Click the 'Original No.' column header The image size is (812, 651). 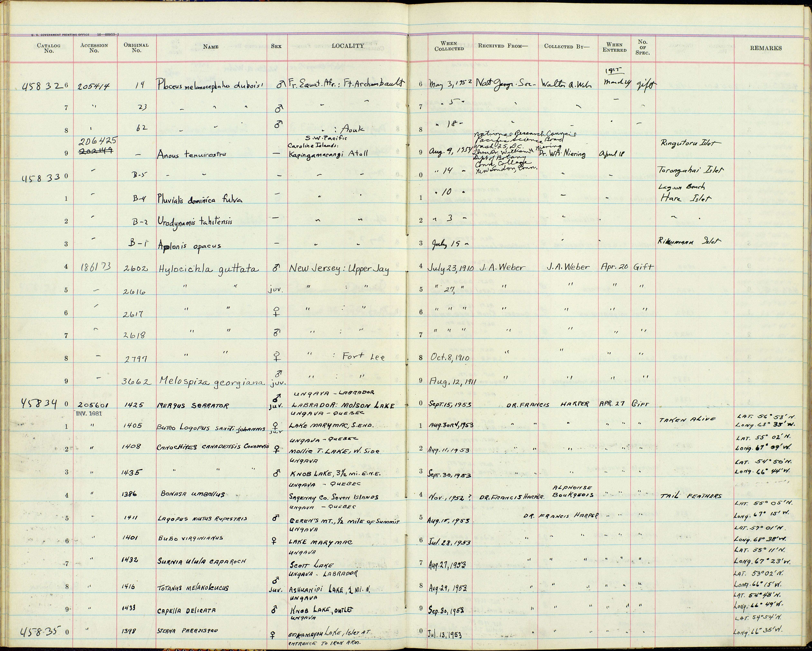(136, 48)
